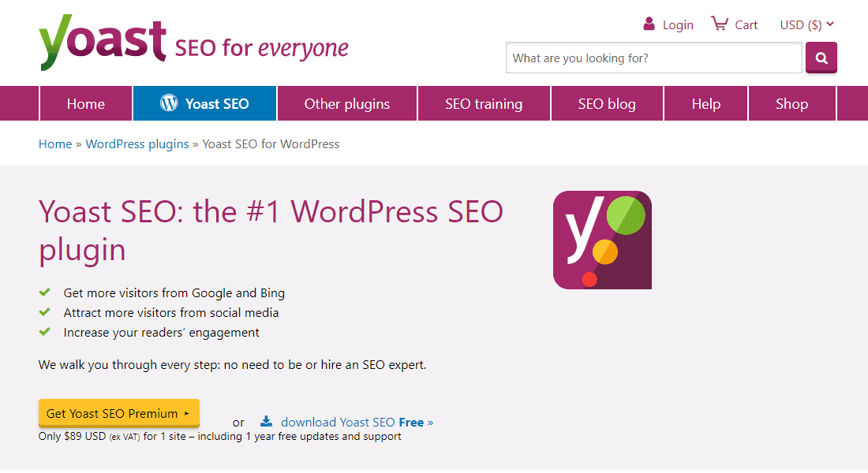
Task: Click the download icon beside Yoast SEO Free
Action: [x=266, y=422]
